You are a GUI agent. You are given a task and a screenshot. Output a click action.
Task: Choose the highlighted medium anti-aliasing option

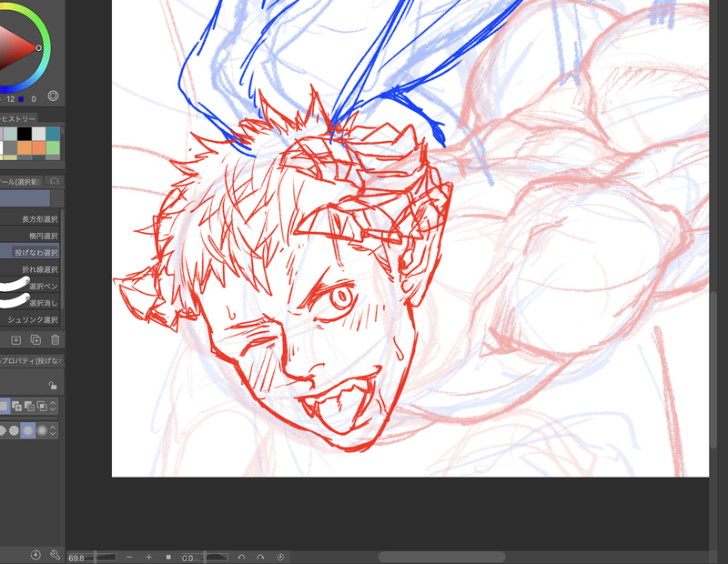pyautogui.click(x=28, y=430)
